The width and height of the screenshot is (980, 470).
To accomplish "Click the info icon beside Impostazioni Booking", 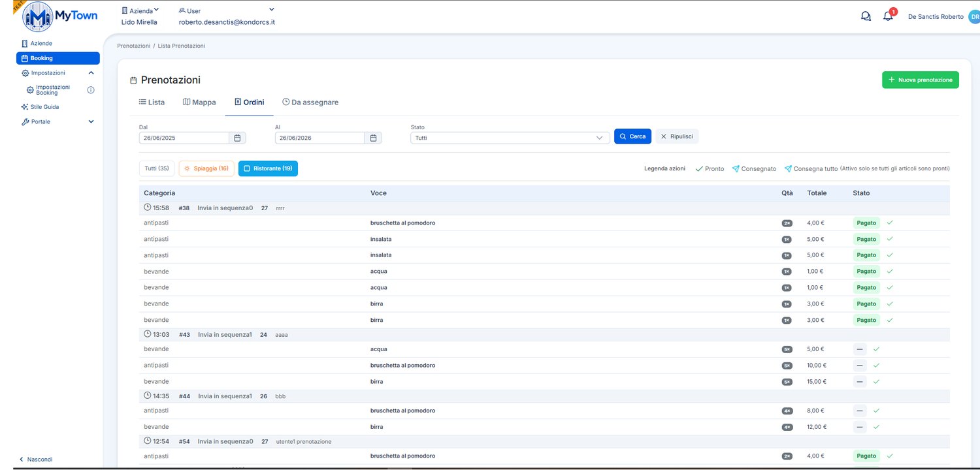I will tap(91, 90).
